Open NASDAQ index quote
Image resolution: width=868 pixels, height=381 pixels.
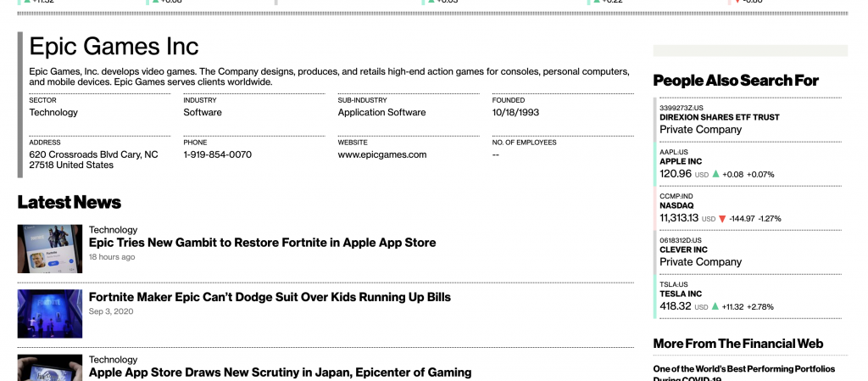point(676,205)
